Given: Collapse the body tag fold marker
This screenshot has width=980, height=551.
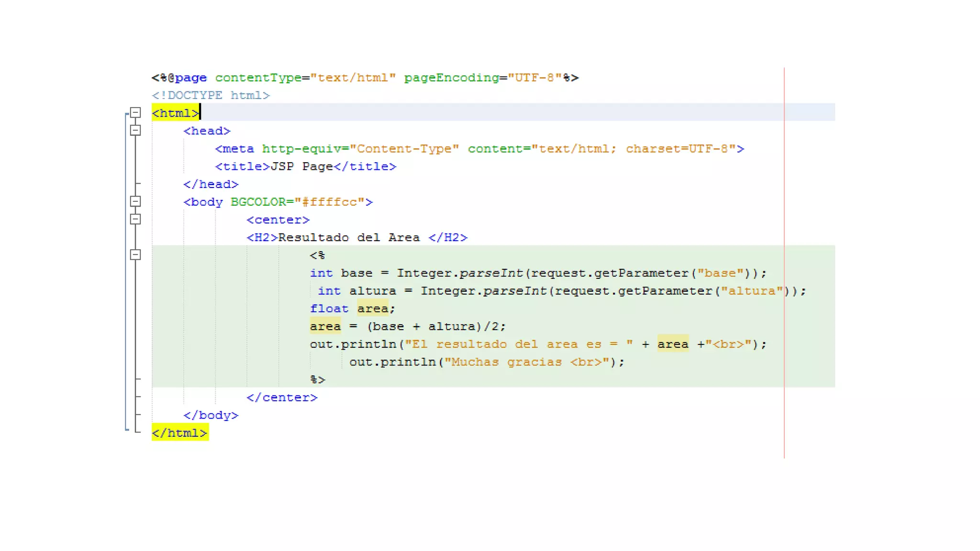Looking at the screenshot, I should pyautogui.click(x=135, y=201).
